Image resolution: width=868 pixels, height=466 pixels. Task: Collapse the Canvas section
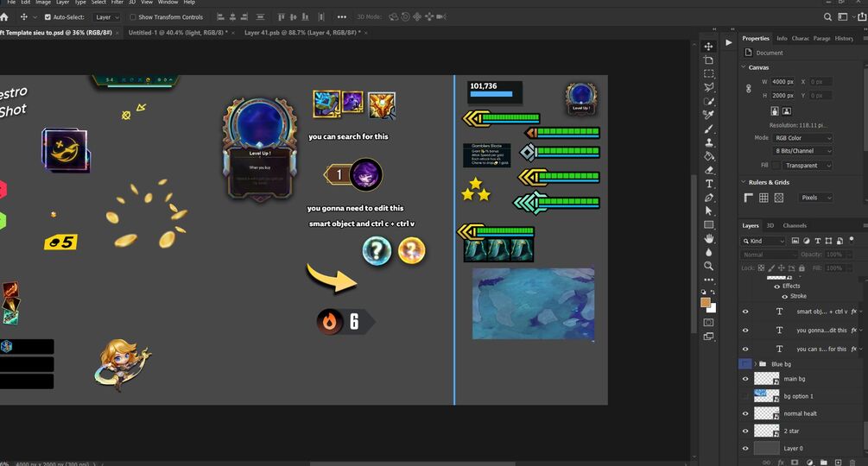744,67
